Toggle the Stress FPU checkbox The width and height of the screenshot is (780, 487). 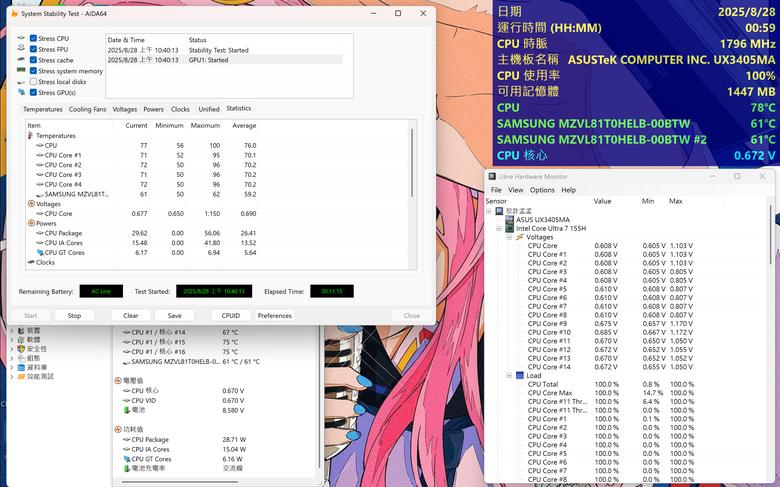coord(33,49)
